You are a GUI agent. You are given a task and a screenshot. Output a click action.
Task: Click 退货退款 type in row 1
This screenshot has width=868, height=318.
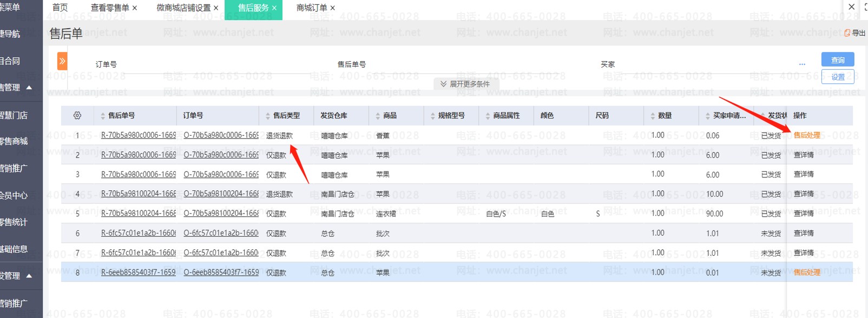point(279,136)
